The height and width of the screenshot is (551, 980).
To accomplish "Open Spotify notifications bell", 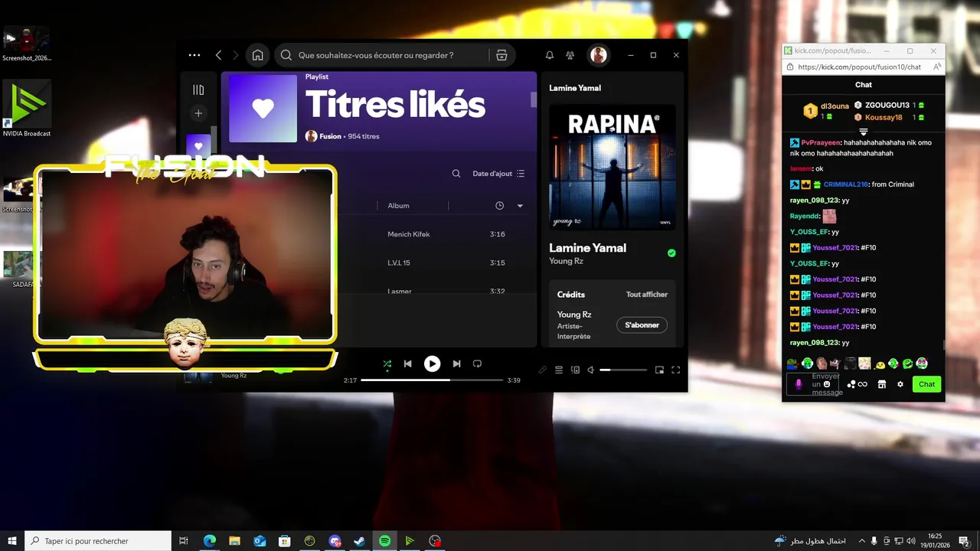I will 549,55.
